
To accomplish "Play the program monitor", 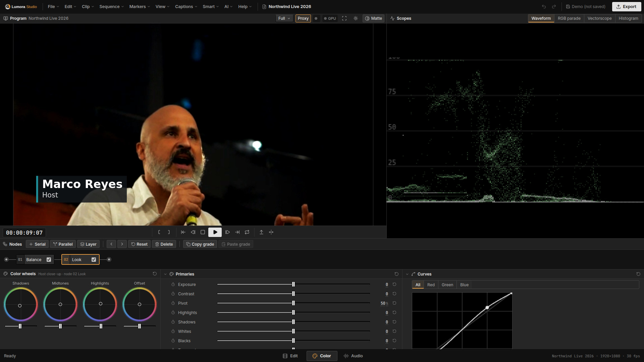I will tap(215, 232).
